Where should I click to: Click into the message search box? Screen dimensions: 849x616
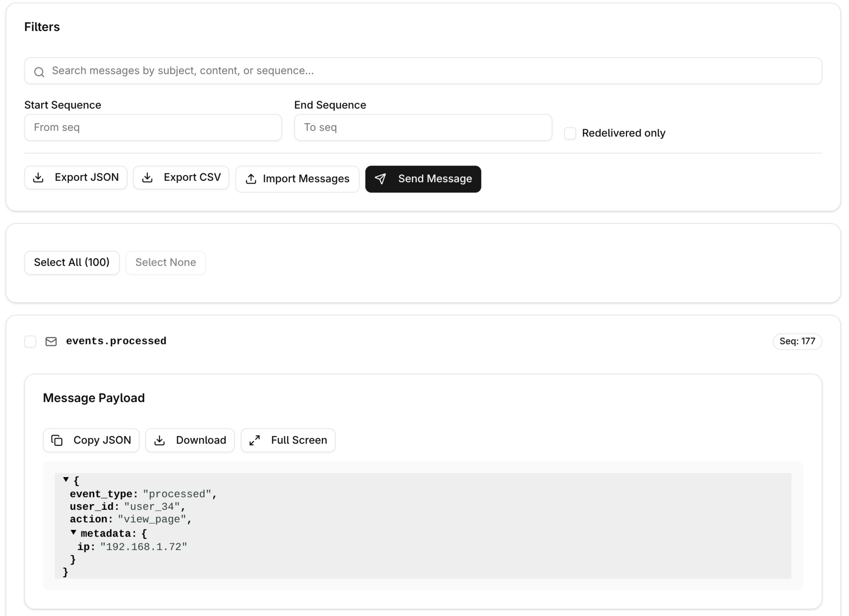(x=423, y=71)
